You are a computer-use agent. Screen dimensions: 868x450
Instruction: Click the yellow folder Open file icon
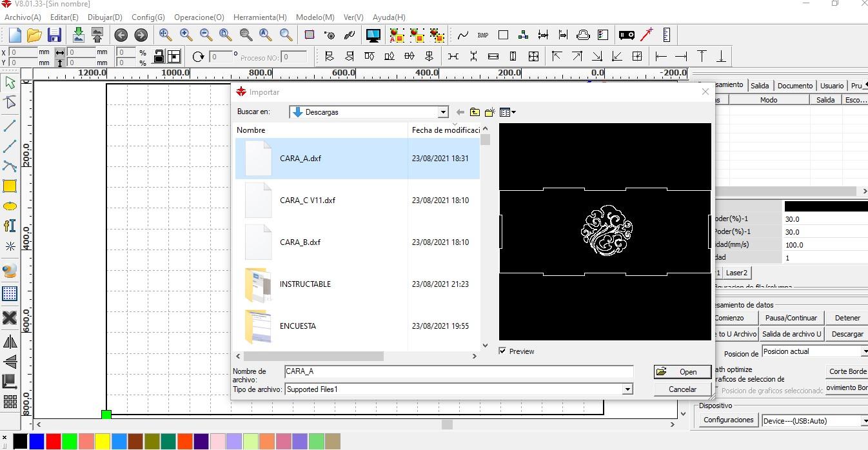pos(34,35)
